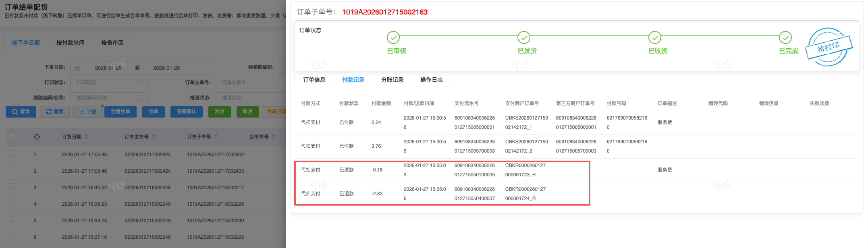Click the 订单主单号 input field
868x248 pixels.
point(251,83)
